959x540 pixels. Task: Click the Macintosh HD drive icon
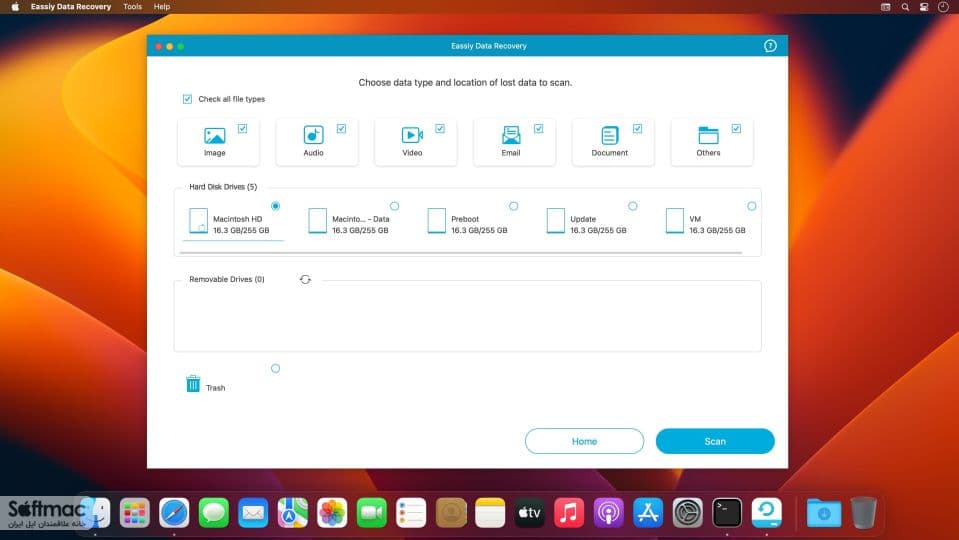198,221
